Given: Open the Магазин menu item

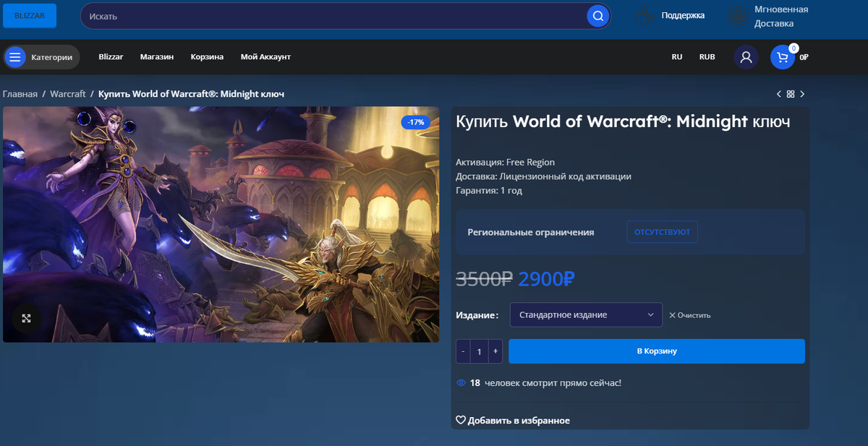Looking at the screenshot, I should pos(157,56).
